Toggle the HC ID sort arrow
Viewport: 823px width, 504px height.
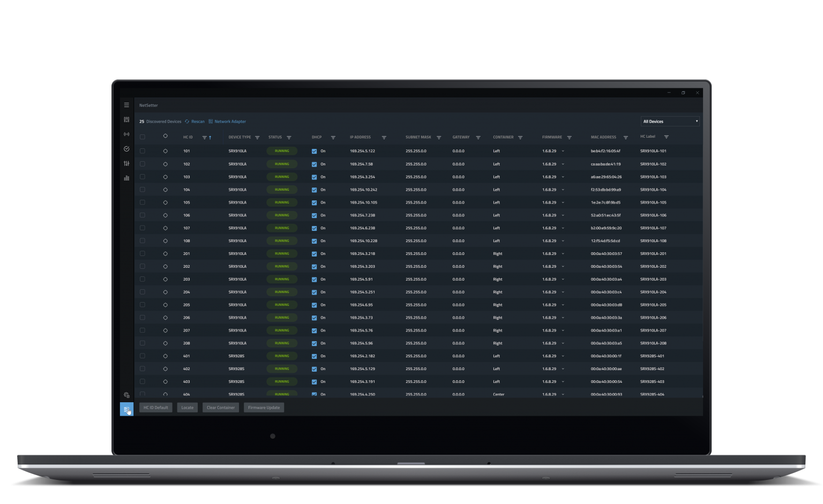click(x=210, y=138)
